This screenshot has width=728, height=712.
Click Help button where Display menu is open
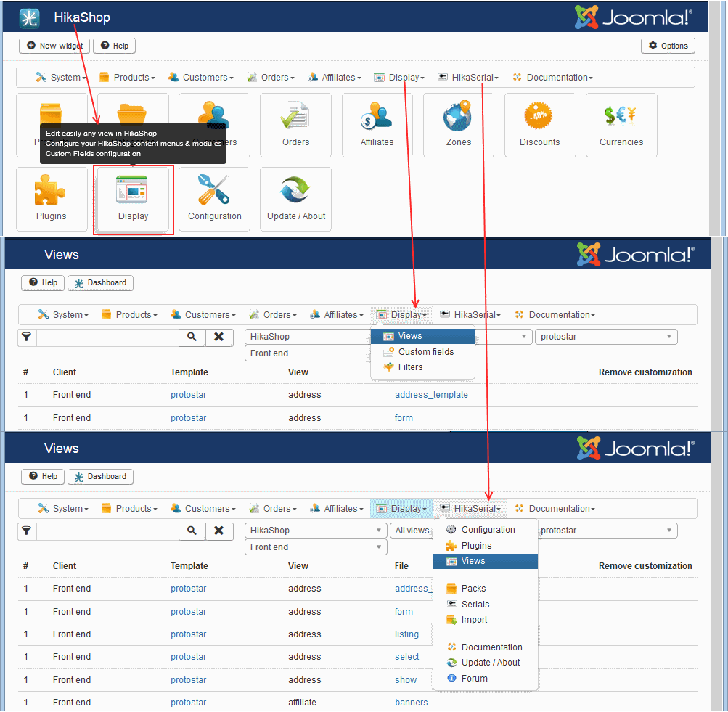(43, 283)
